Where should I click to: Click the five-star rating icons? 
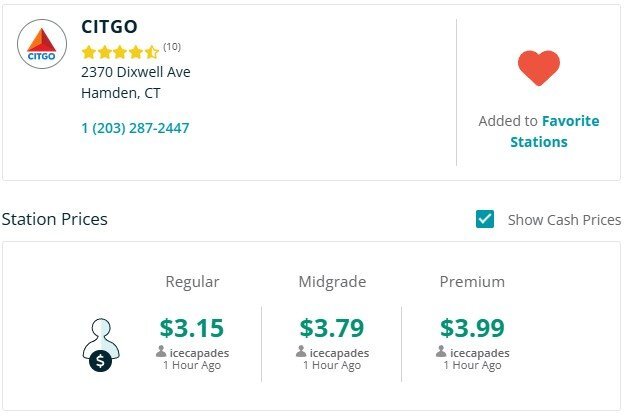click(x=120, y=51)
